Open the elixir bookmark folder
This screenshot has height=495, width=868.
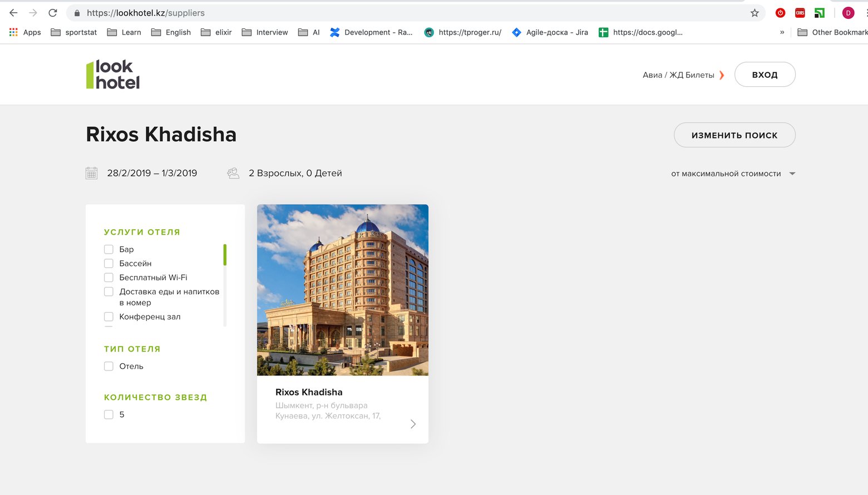click(216, 32)
